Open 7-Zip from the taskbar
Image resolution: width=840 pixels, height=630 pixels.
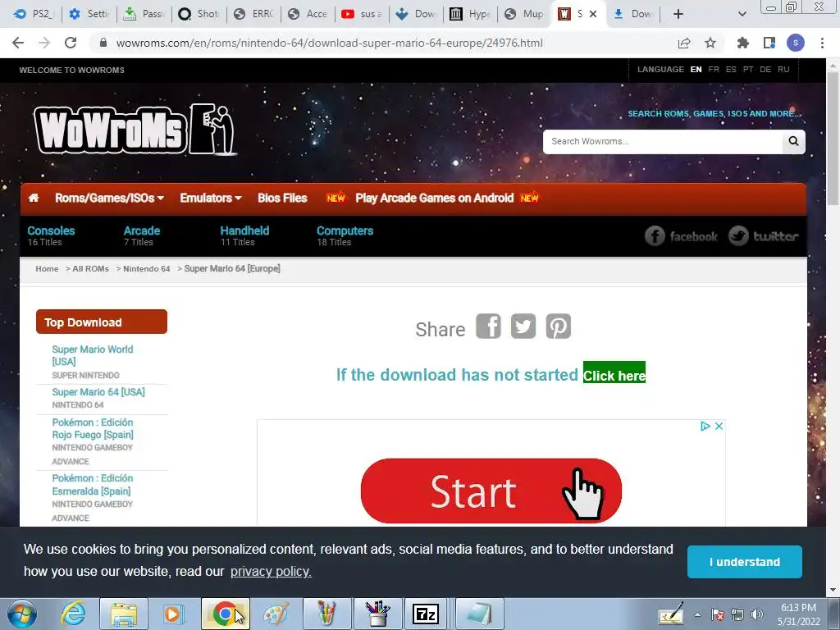point(426,614)
